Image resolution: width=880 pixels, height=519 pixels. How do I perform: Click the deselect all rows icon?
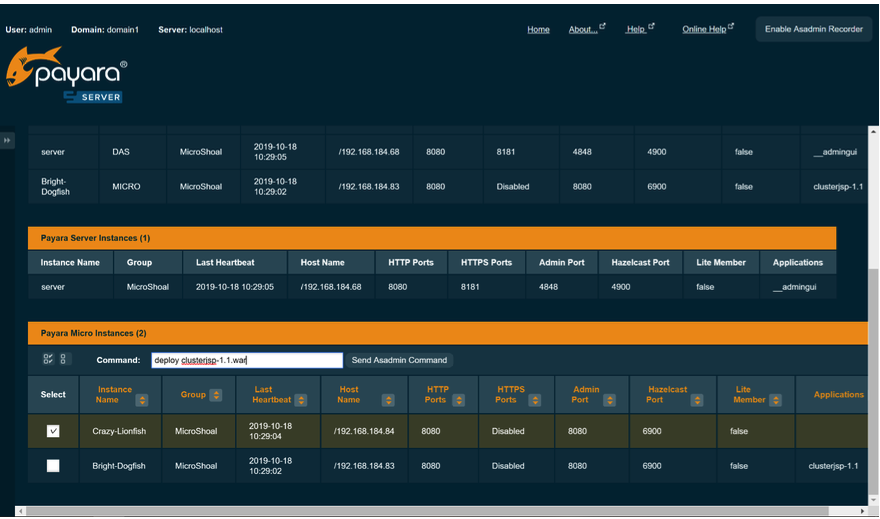(x=64, y=360)
